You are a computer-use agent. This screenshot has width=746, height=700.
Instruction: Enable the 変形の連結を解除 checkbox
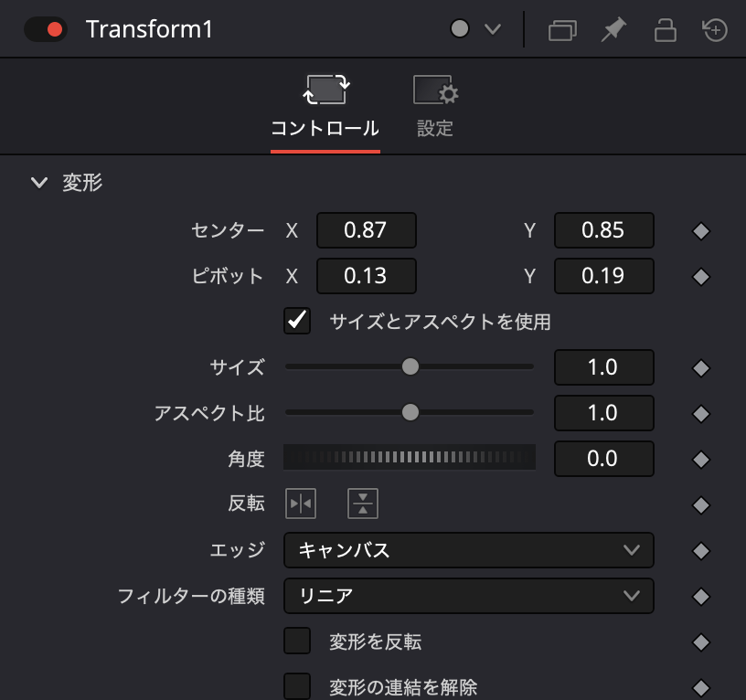pyautogui.click(x=296, y=685)
